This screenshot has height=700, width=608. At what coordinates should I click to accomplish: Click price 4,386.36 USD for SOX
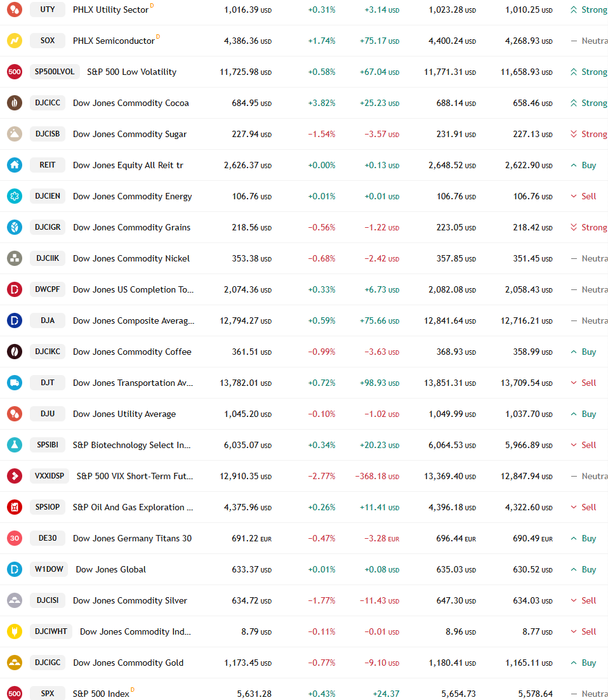pos(248,41)
